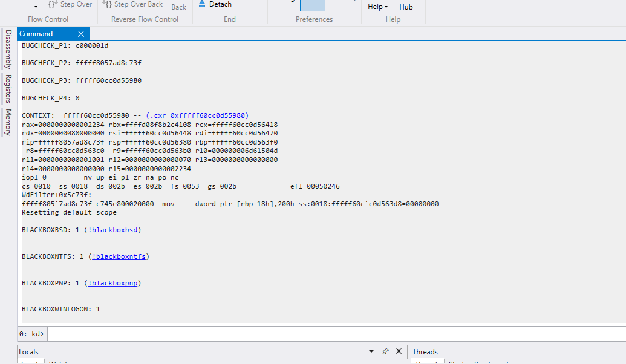Screen dimensions: 626x364
Task: Click the Detach eject icon
Action: (x=202, y=4)
